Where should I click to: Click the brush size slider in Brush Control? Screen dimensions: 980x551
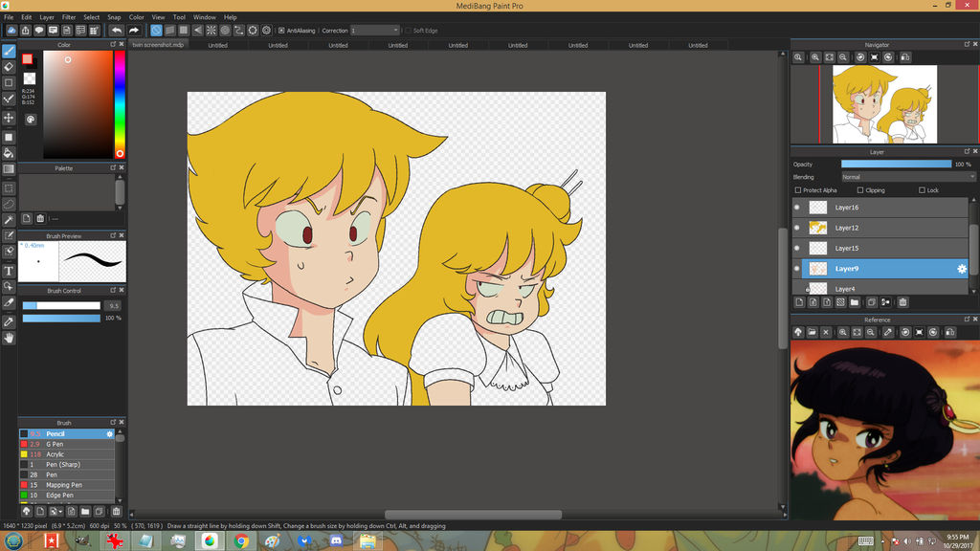[x=61, y=305]
